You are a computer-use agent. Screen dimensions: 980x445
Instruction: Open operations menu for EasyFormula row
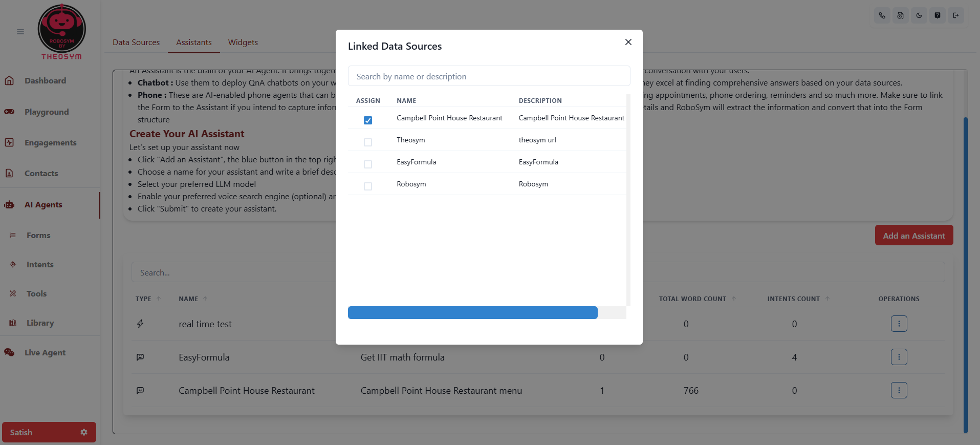[x=899, y=357]
